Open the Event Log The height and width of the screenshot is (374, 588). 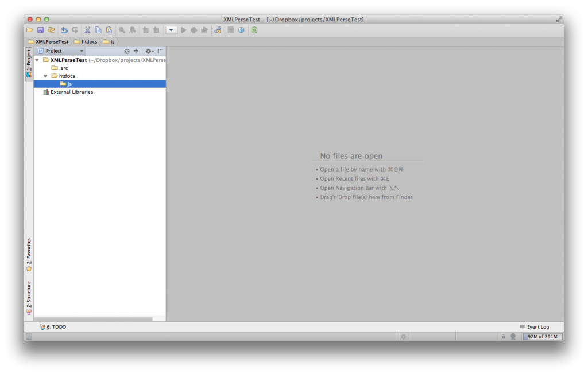(535, 326)
